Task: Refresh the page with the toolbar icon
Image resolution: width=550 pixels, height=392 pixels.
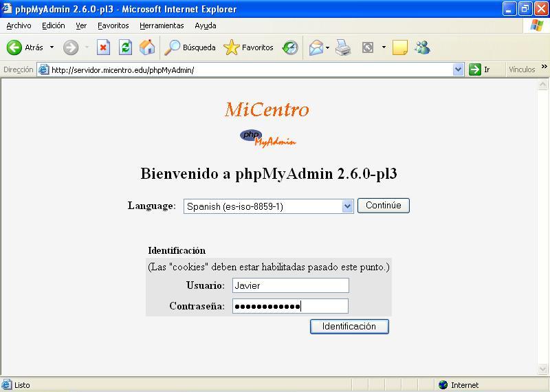Action: [x=125, y=47]
